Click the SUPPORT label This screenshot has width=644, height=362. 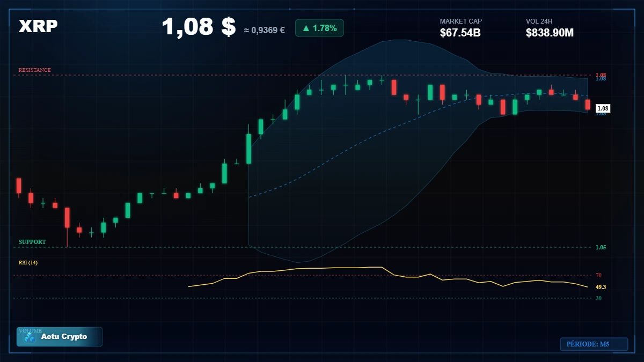click(32, 242)
